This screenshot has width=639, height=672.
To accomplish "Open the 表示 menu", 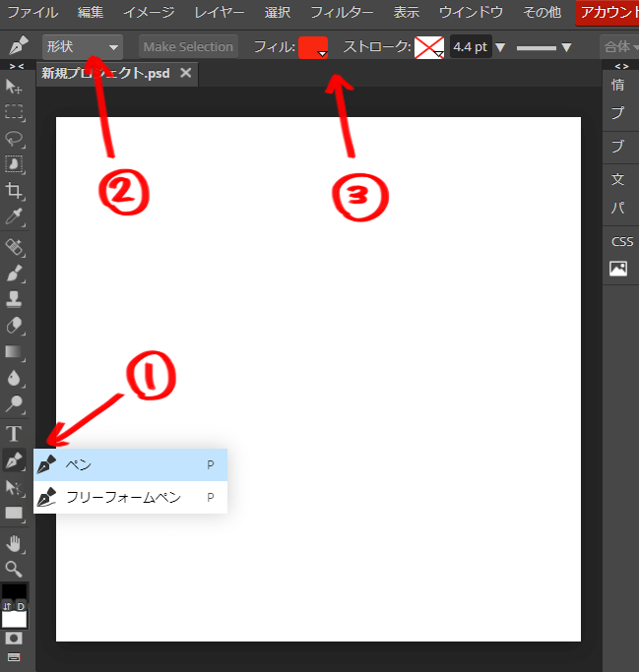I will point(406,12).
